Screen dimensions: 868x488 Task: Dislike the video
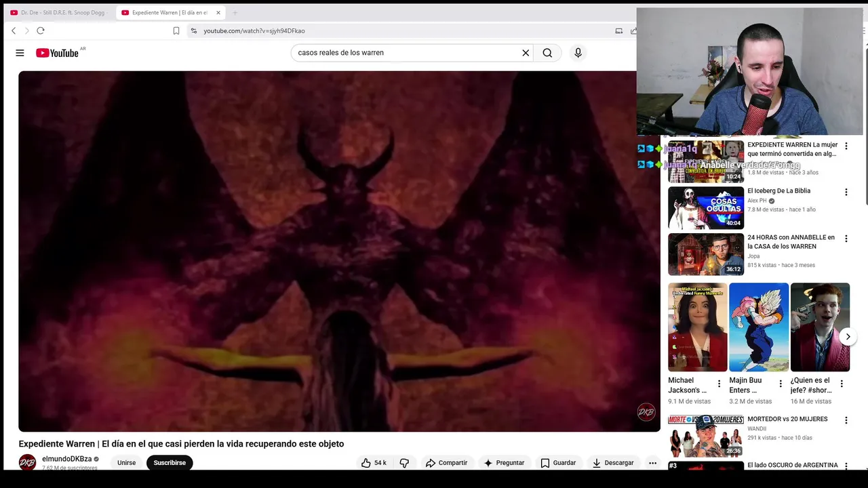click(404, 463)
